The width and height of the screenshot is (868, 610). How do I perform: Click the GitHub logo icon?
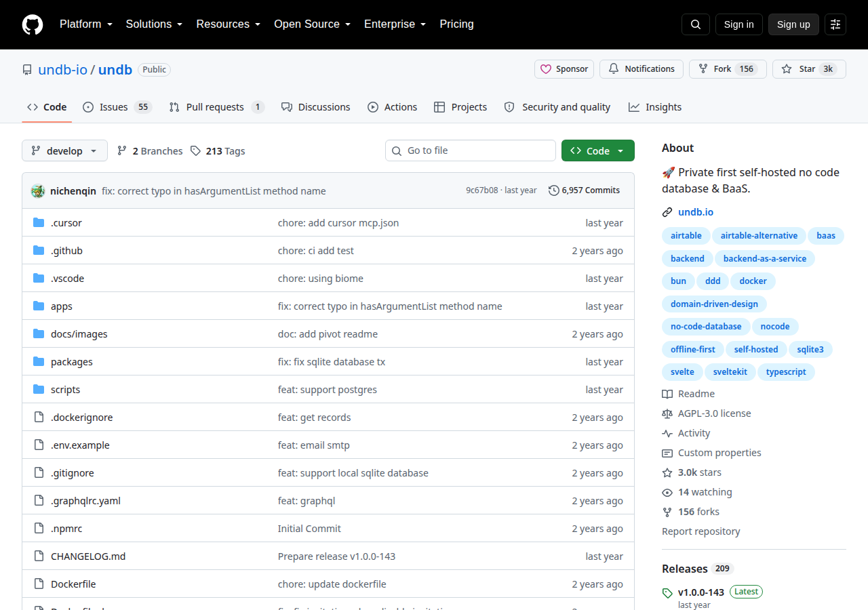tap(33, 24)
